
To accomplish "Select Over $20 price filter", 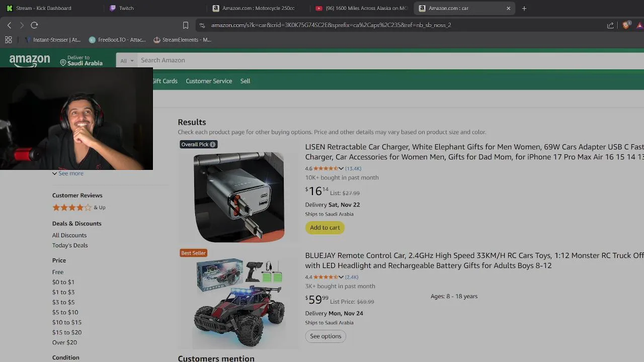I will [x=64, y=342].
